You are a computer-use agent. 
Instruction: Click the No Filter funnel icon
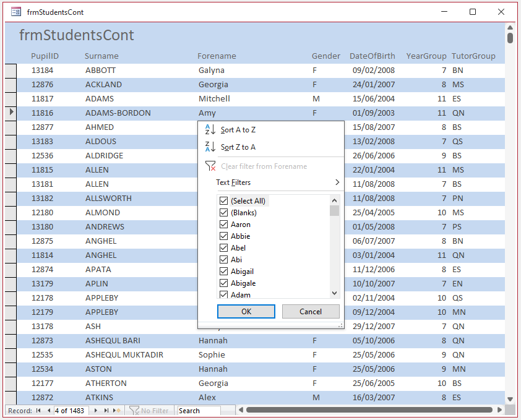[134, 411]
